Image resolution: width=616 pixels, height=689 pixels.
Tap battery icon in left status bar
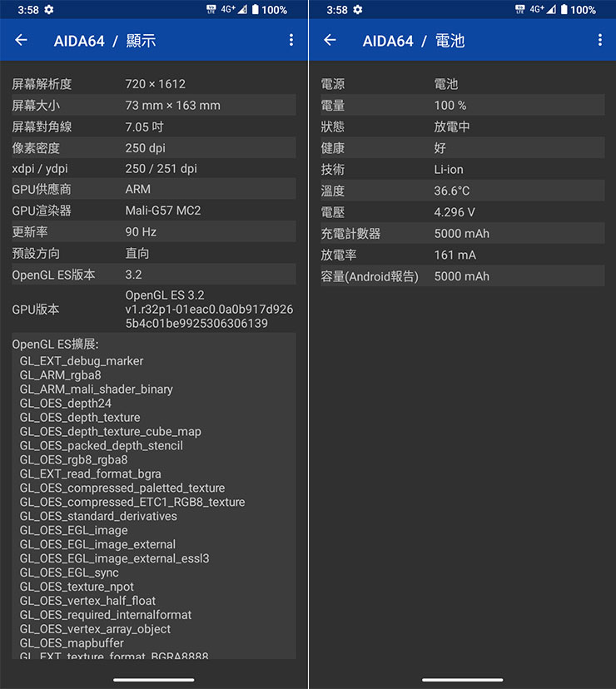pos(256,10)
